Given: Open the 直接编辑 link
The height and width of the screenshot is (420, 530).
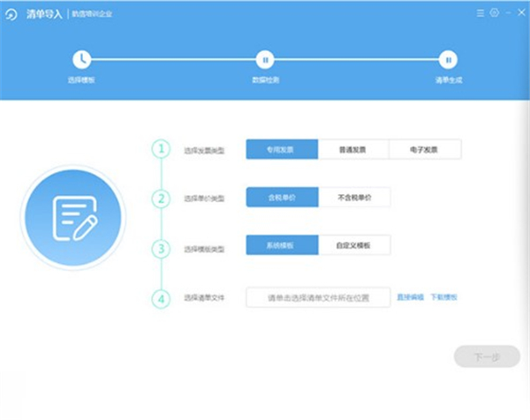Looking at the screenshot, I should pyautogui.click(x=410, y=297).
